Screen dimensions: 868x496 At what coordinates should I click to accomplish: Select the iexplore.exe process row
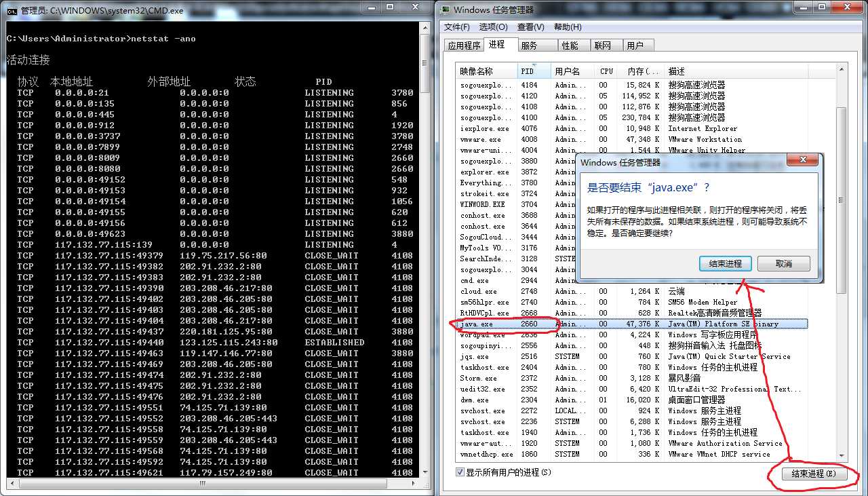coord(632,128)
